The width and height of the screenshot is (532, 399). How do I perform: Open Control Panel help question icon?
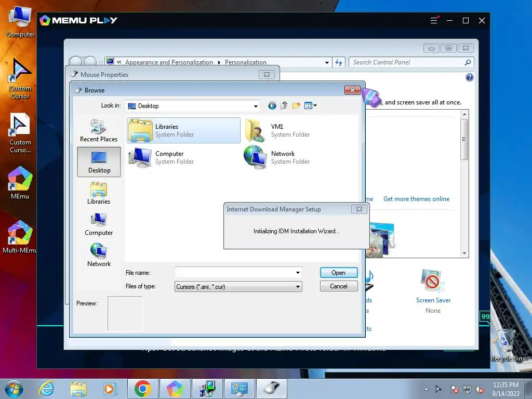(469, 78)
